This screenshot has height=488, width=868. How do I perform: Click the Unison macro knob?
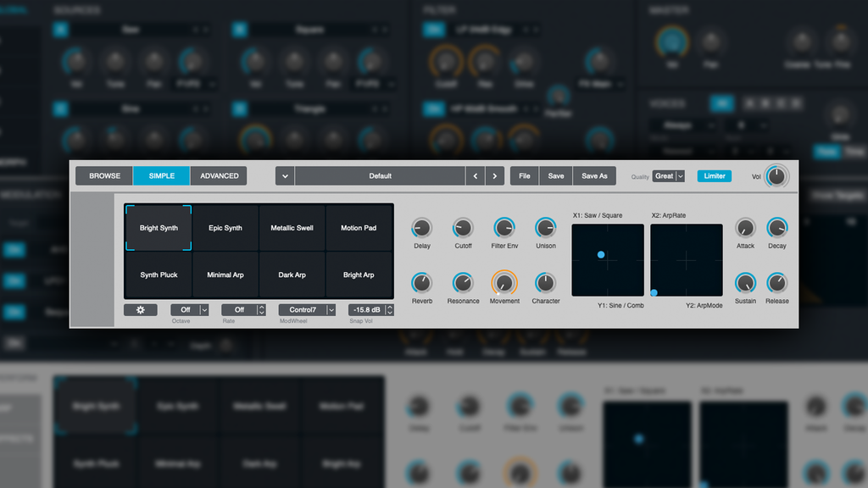tap(545, 229)
